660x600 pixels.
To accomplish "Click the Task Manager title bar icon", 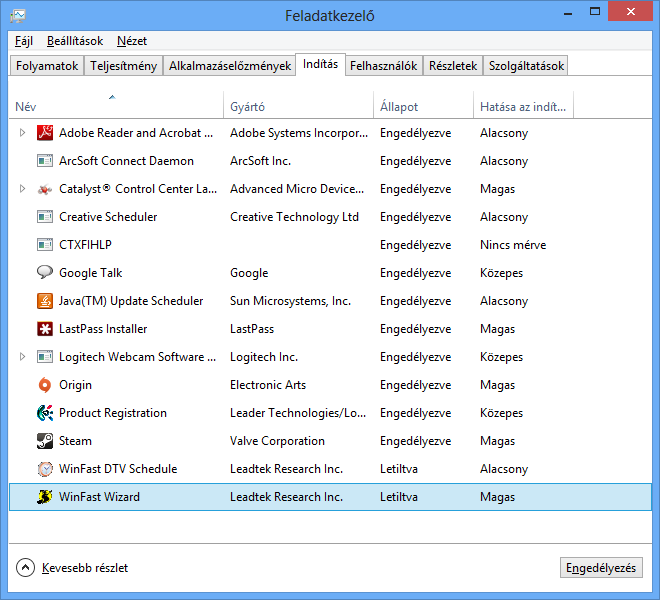I will click(x=18, y=16).
